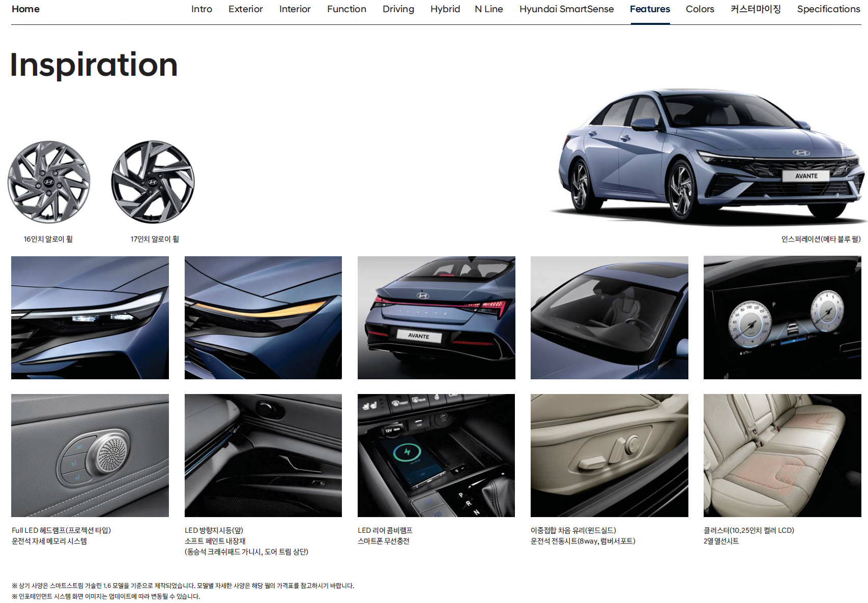The image size is (868, 603).
Task: Open the seat memory buttons photo
Action: click(x=90, y=456)
